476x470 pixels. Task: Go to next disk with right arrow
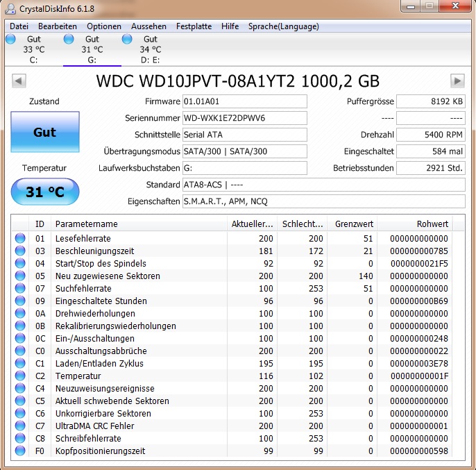[x=457, y=81]
